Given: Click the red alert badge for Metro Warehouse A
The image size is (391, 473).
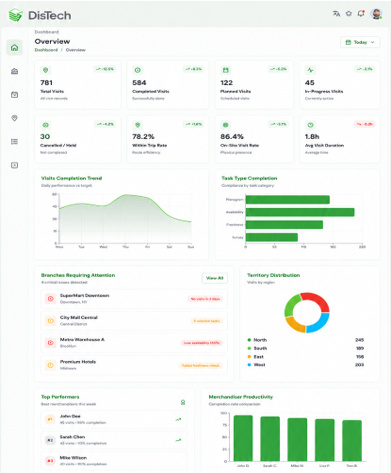Looking at the screenshot, I should coord(202,343).
